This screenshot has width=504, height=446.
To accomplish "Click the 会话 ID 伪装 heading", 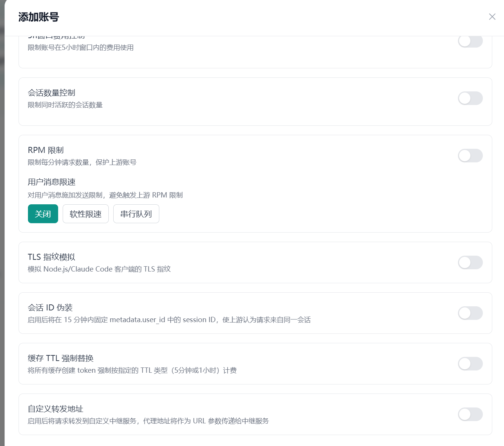I will click(x=50, y=308).
